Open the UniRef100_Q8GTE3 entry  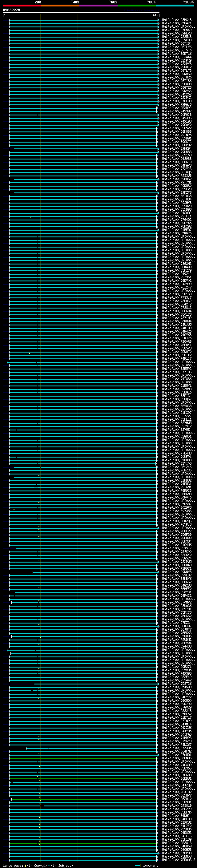click(177, 88)
